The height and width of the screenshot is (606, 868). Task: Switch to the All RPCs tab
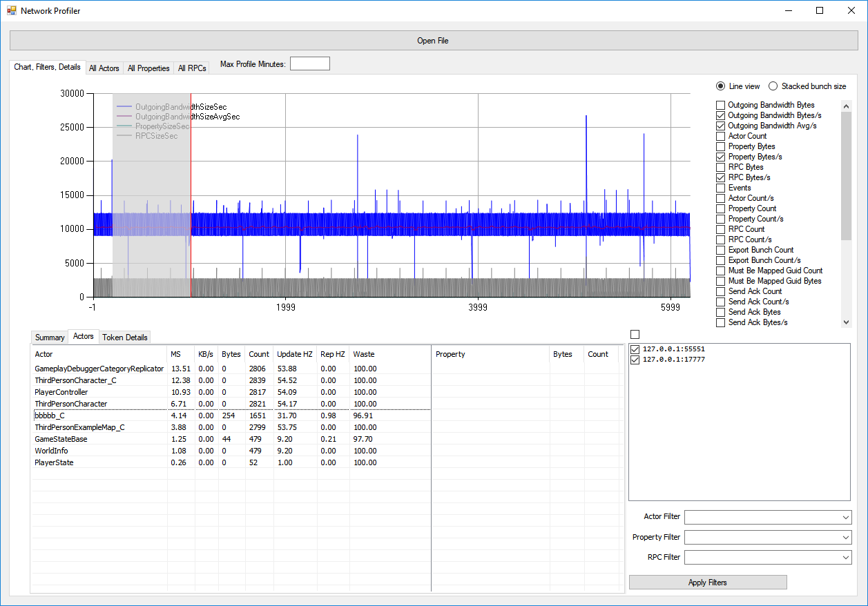point(192,68)
